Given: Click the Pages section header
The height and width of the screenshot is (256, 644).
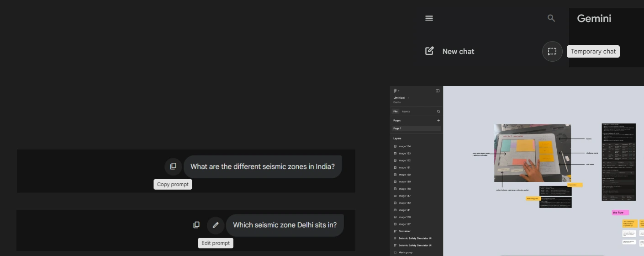Looking at the screenshot, I should [397, 121].
